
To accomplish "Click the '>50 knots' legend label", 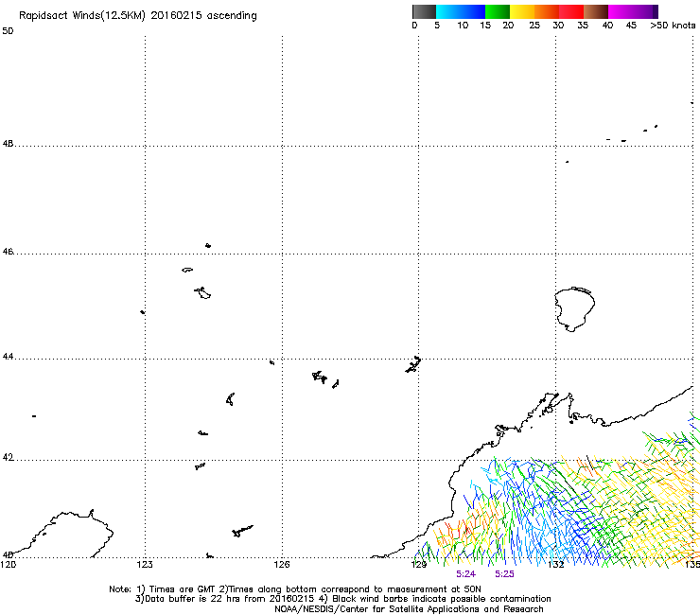I will 673,26.
